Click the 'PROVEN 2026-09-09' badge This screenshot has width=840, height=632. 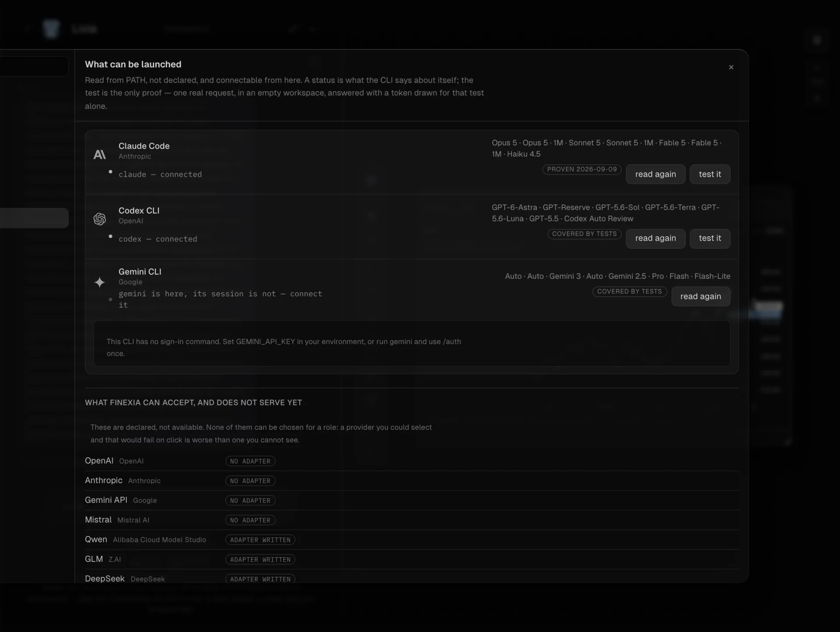click(582, 169)
